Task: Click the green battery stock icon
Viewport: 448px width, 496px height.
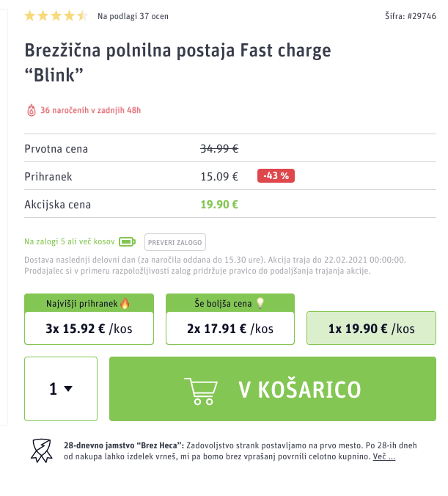Action: (x=127, y=242)
